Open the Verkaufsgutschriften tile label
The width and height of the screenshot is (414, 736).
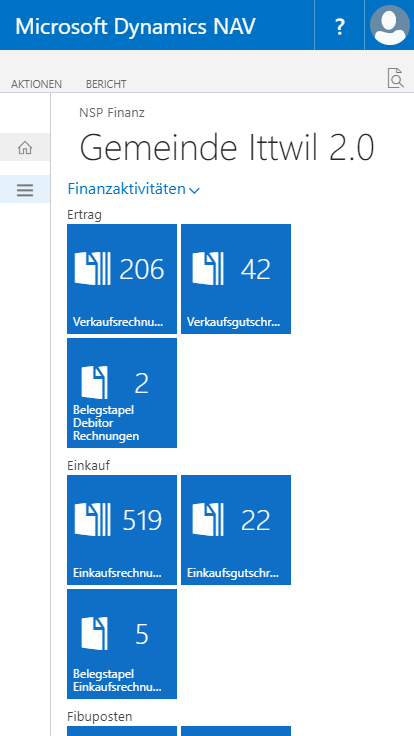click(233, 322)
